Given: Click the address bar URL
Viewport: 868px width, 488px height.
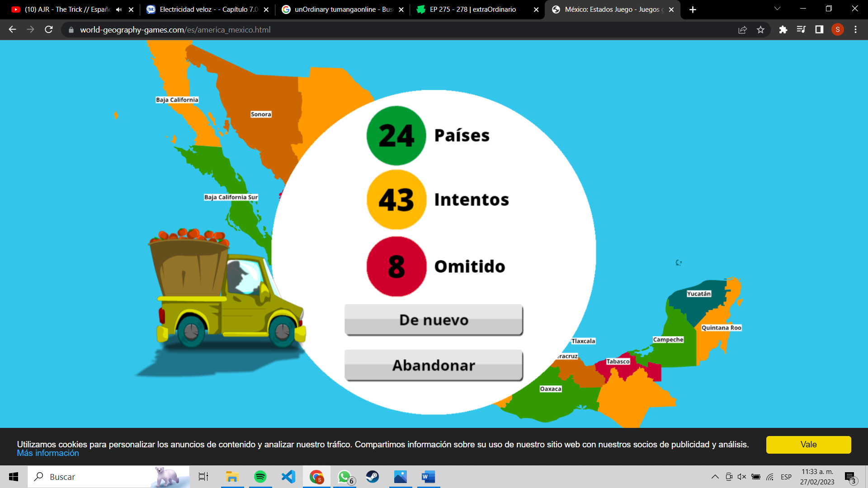Looking at the screenshot, I should [175, 30].
